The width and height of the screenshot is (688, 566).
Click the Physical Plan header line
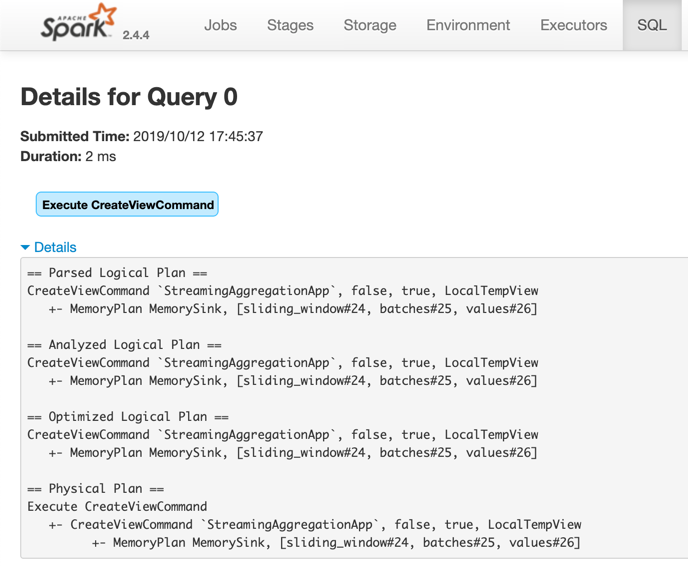[95, 489]
